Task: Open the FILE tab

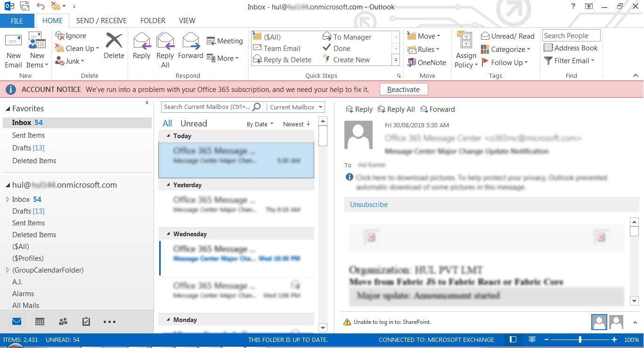Action: 17,21
